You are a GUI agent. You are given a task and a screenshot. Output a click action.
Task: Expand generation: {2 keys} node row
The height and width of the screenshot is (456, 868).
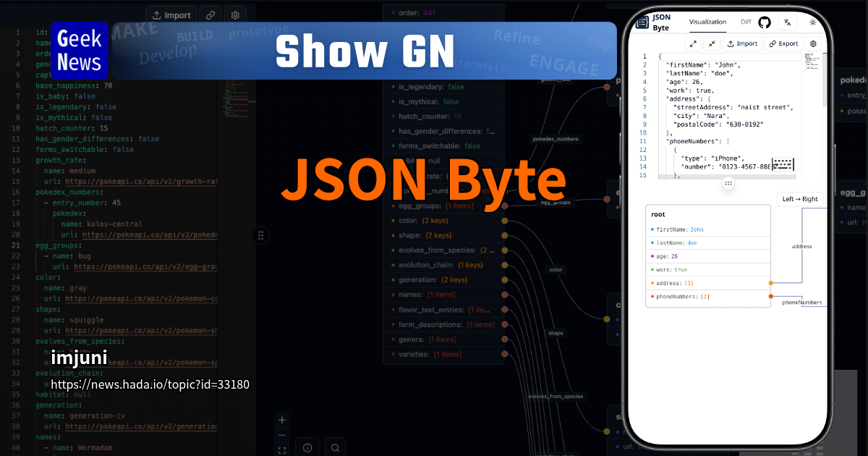click(x=443, y=280)
